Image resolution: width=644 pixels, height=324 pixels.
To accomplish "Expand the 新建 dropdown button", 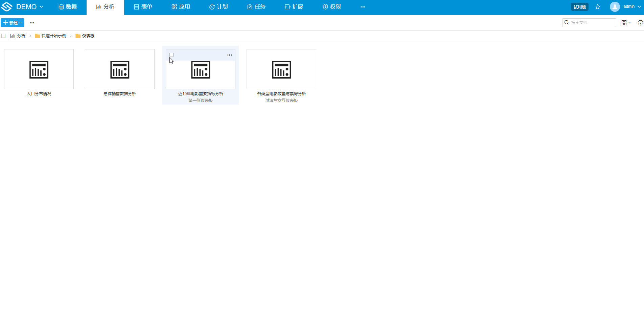I will coord(13,23).
